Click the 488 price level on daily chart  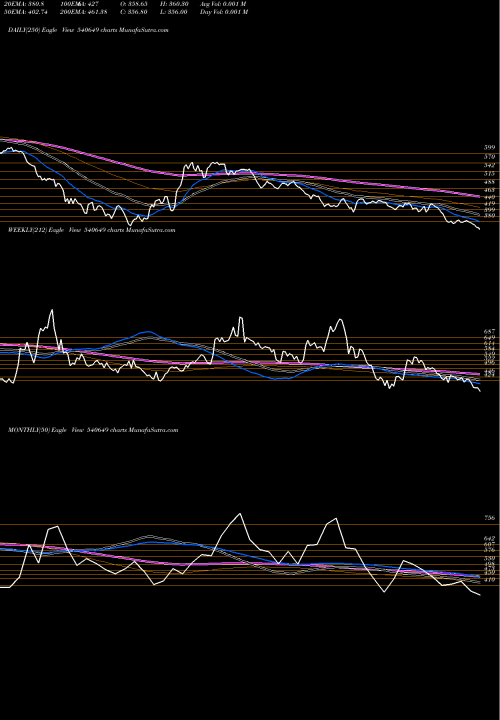click(489, 182)
